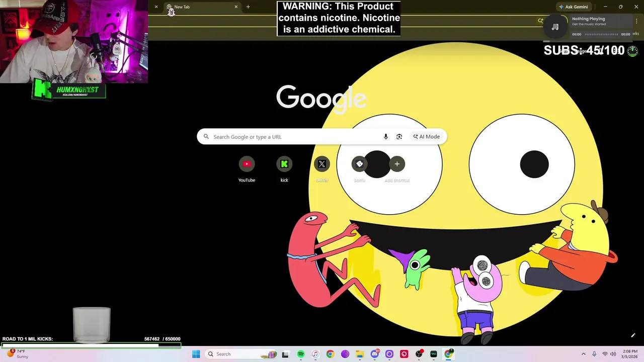Open Wi-Fi network tray icon
Image resolution: width=644 pixels, height=362 pixels.
tap(605, 354)
